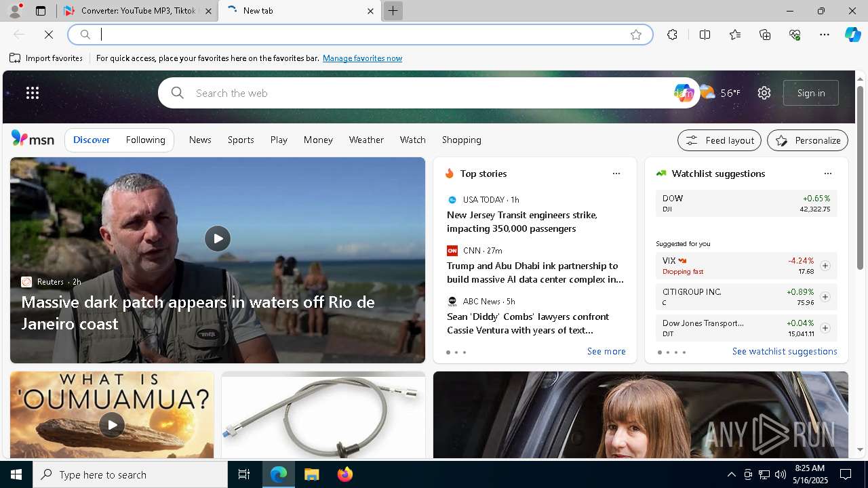The width and height of the screenshot is (868, 488).
Task: Open the MSN apps grid launcher
Action: click(33, 93)
